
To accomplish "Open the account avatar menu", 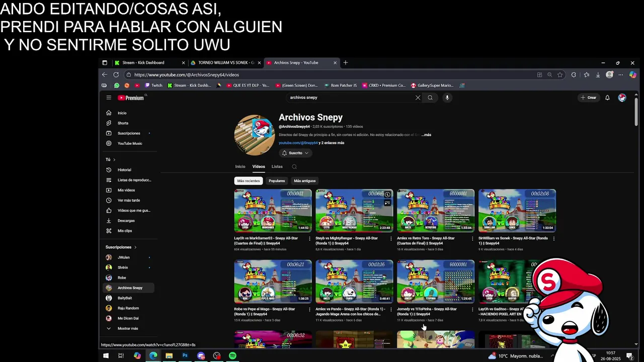I will (622, 98).
